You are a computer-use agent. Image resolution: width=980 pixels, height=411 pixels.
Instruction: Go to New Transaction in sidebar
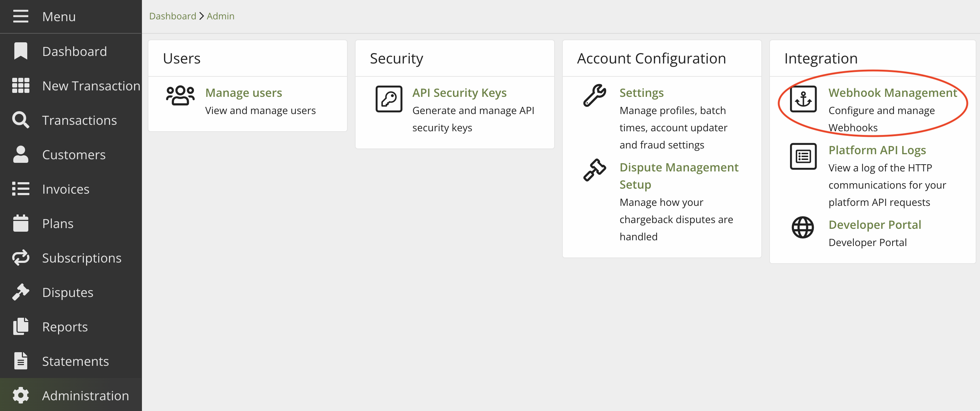[x=91, y=86]
